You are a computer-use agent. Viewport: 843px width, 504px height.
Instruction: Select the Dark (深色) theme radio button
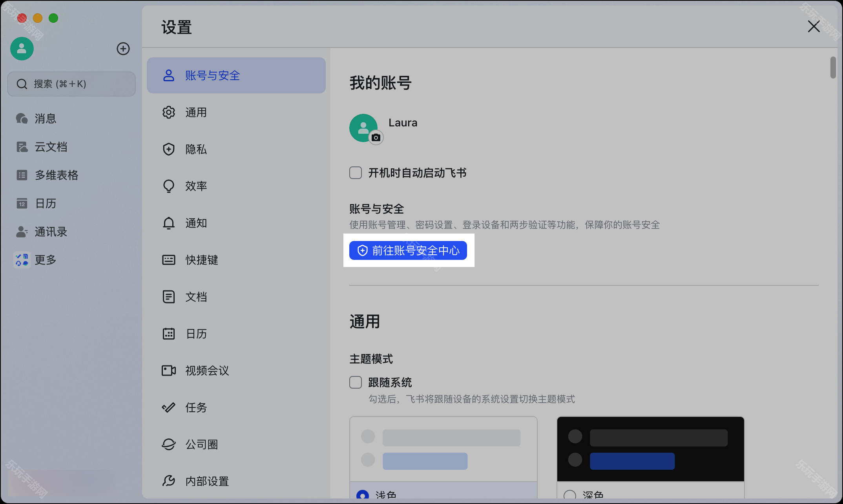click(569, 495)
